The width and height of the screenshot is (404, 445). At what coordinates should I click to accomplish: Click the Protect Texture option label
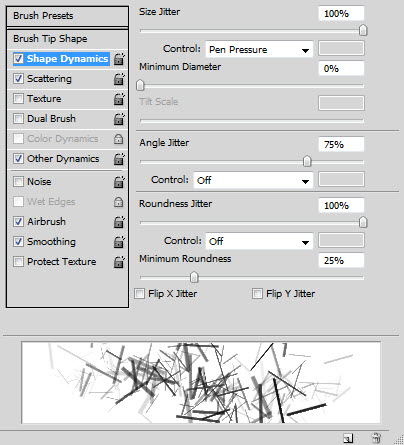62,262
